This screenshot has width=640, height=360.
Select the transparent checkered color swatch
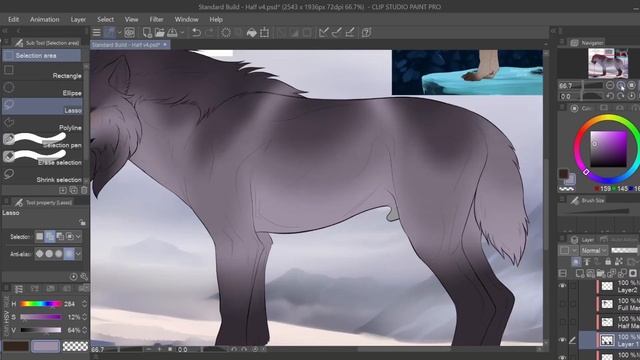[x=75, y=346]
